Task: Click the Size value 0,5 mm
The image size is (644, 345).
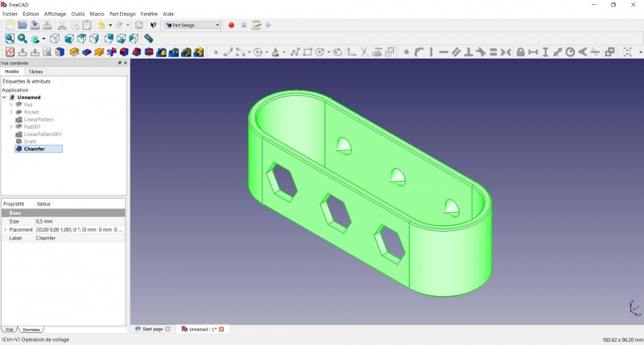Action: 80,221
